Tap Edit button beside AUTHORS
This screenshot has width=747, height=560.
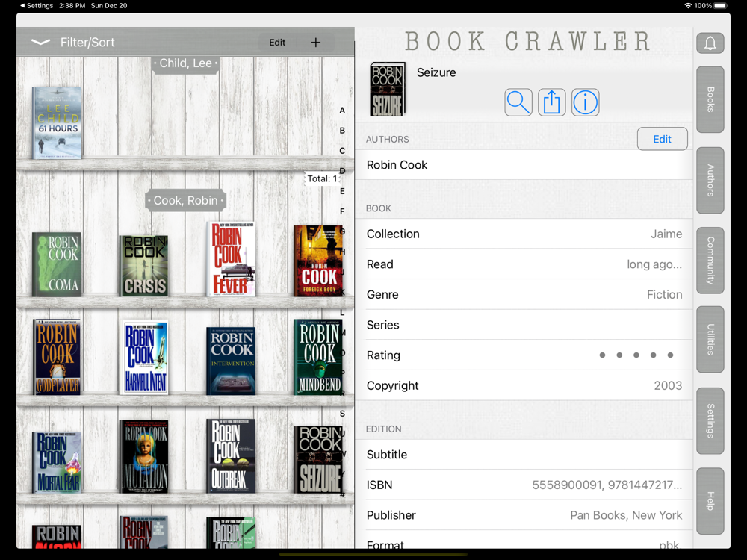(x=662, y=139)
